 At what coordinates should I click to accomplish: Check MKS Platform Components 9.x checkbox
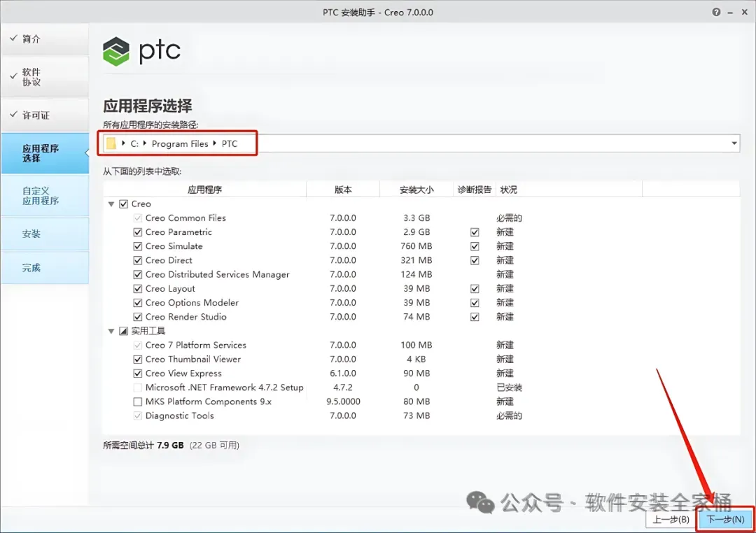point(137,401)
